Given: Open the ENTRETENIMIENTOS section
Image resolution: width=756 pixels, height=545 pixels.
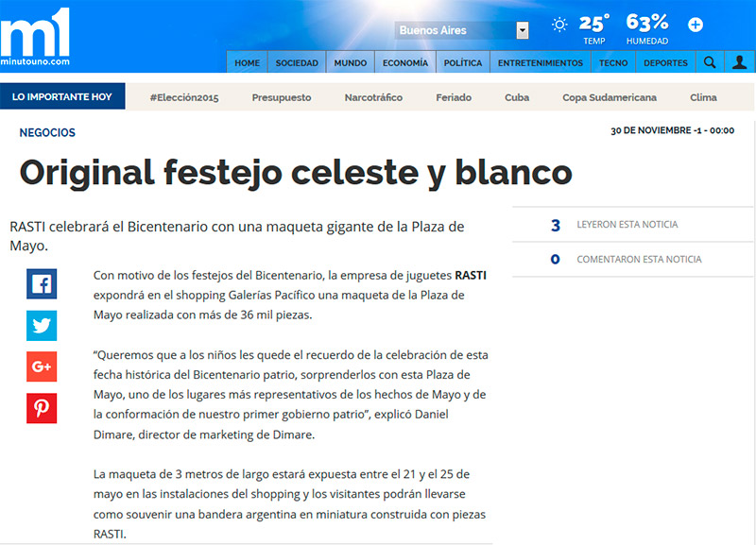Looking at the screenshot, I should pyautogui.click(x=540, y=62).
